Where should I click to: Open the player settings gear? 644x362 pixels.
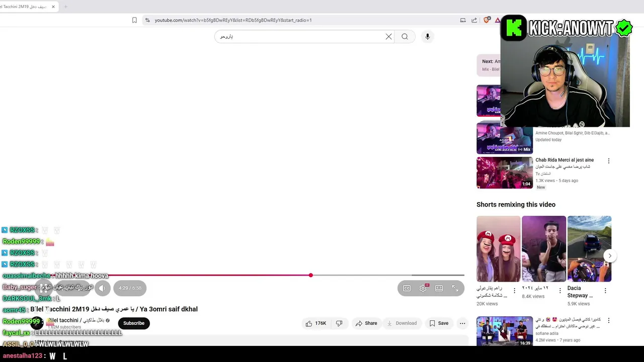click(423, 288)
